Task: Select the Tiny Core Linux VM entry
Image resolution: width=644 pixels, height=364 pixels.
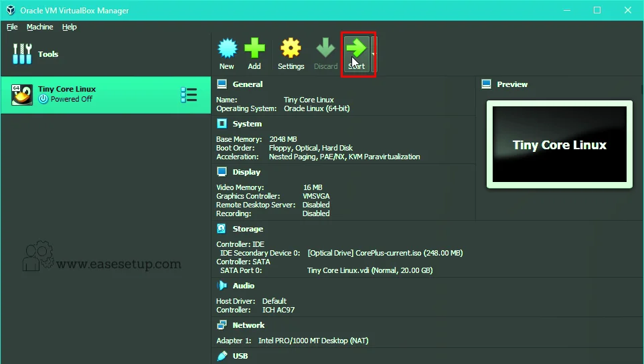Action: coord(106,95)
